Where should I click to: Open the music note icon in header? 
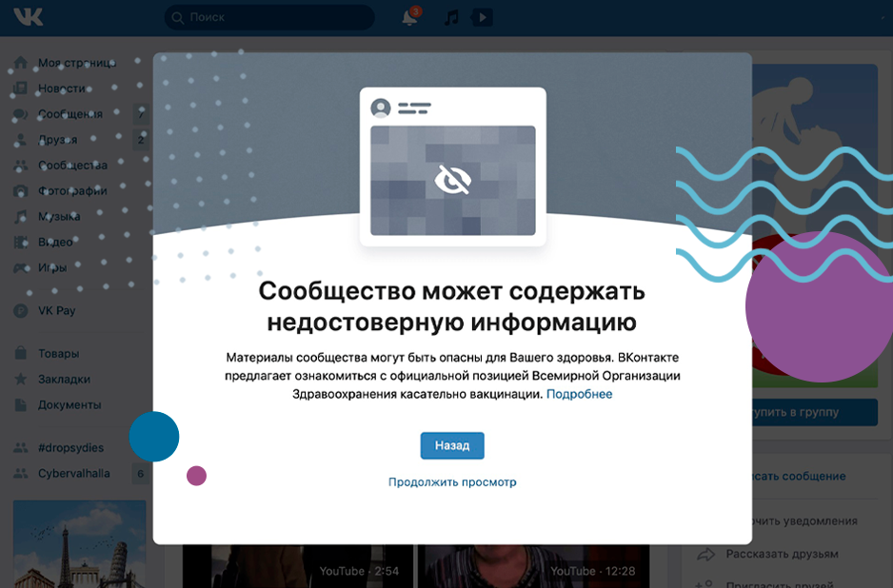(x=451, y=17)
